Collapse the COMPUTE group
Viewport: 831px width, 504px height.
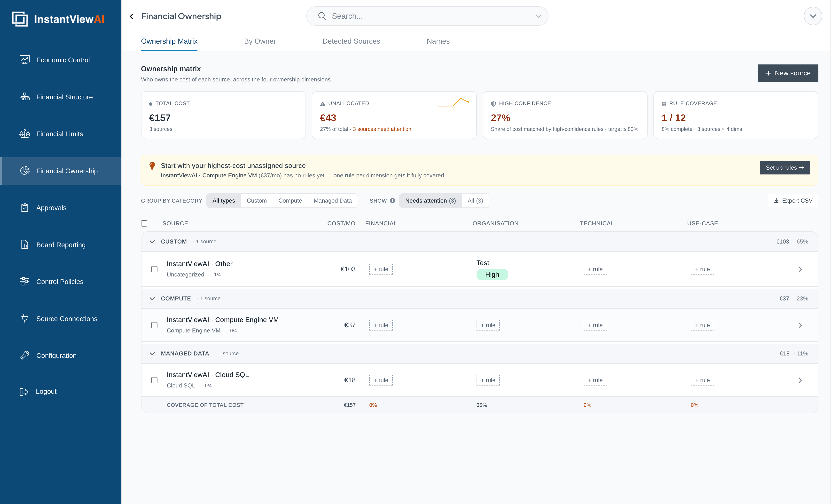coord(152,299)
